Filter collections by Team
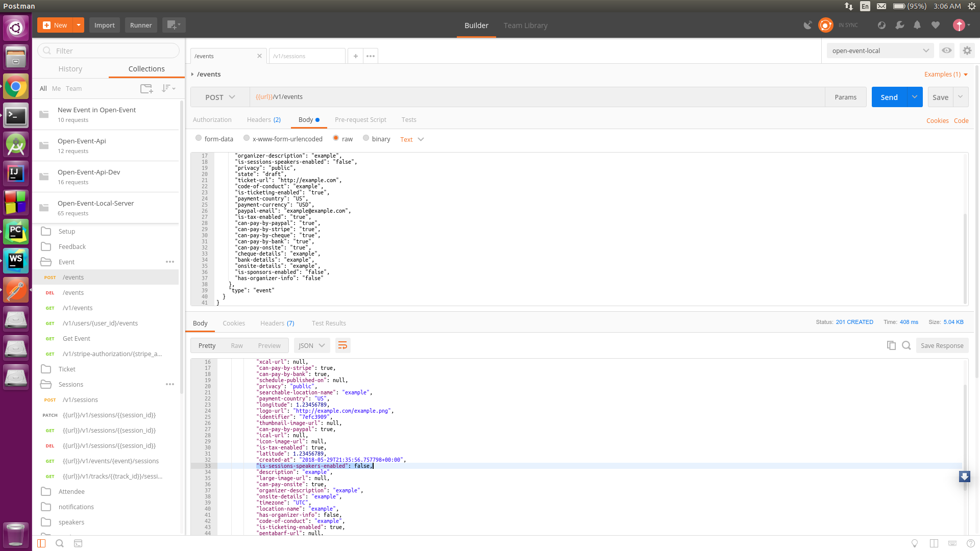Viewport: 980px width, 551px height. tap(73, 88)
